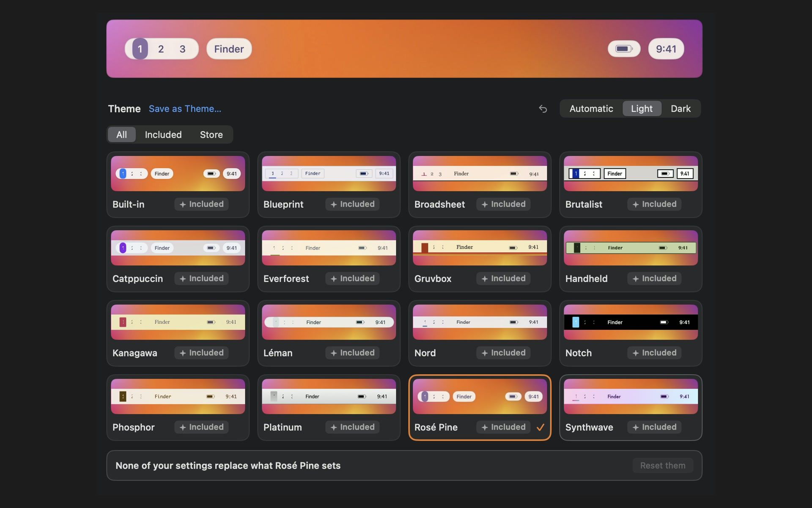The height and width of the screenshot is (508, 812).
Task: Select the Notch theme preview
Action: point(631,322)
